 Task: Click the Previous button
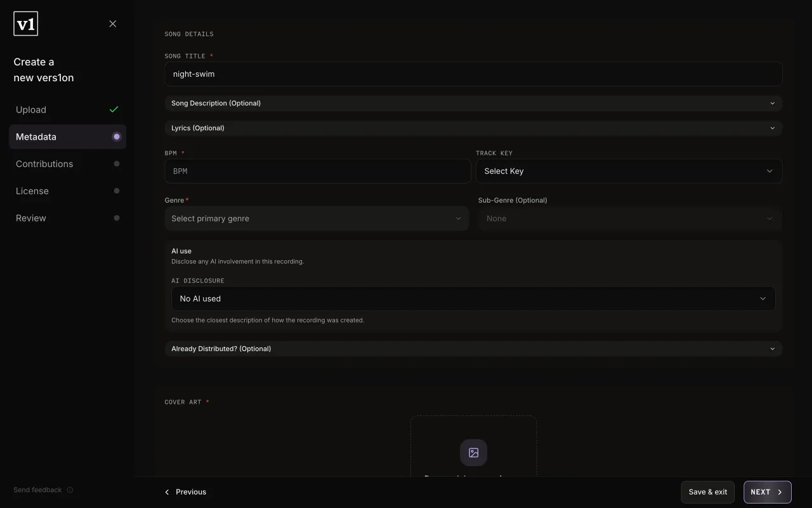click(185, 492)
